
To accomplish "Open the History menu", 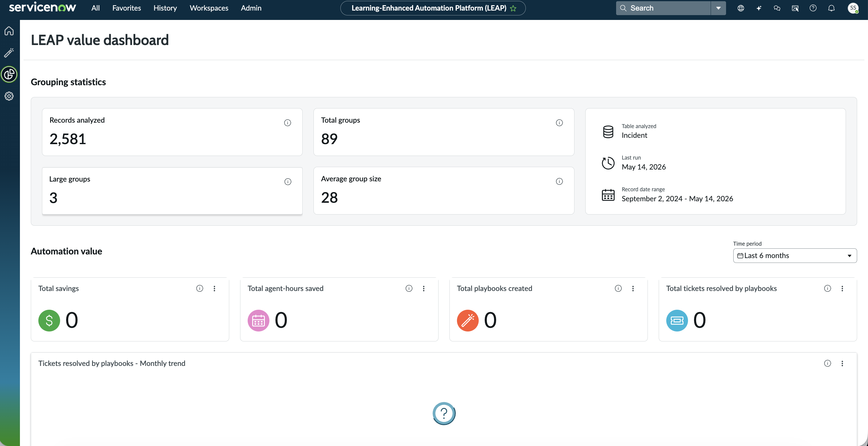I will click(165, 8).
